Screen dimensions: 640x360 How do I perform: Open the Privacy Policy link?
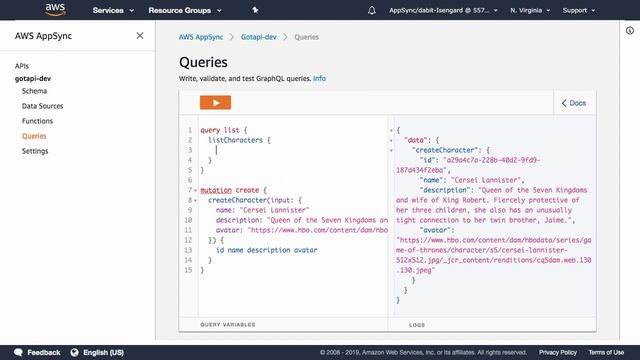click(x=558, y=352)
